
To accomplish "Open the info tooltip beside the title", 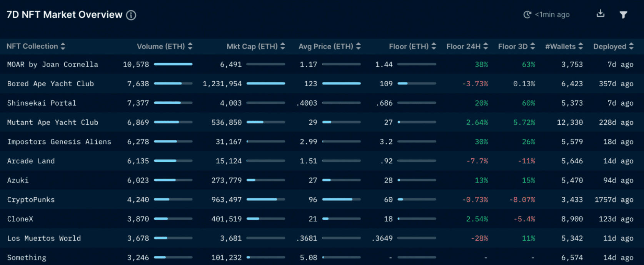I will point(131,15).
